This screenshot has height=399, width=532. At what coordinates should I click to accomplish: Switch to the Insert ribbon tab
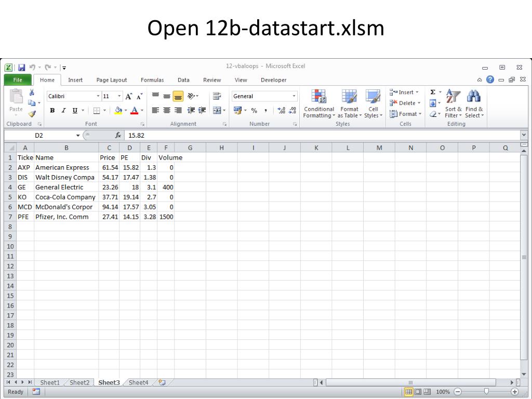click(75, 80)
